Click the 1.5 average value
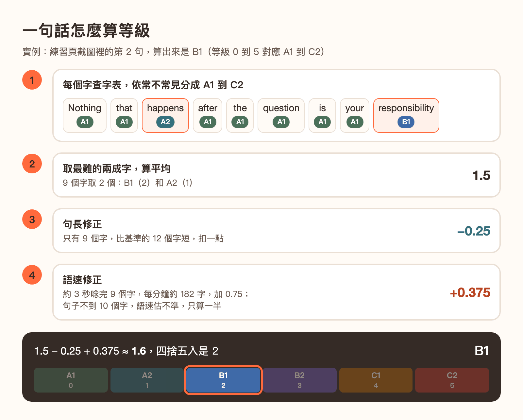523x420 pixels. pyautogui.click(x=481, y=176)
